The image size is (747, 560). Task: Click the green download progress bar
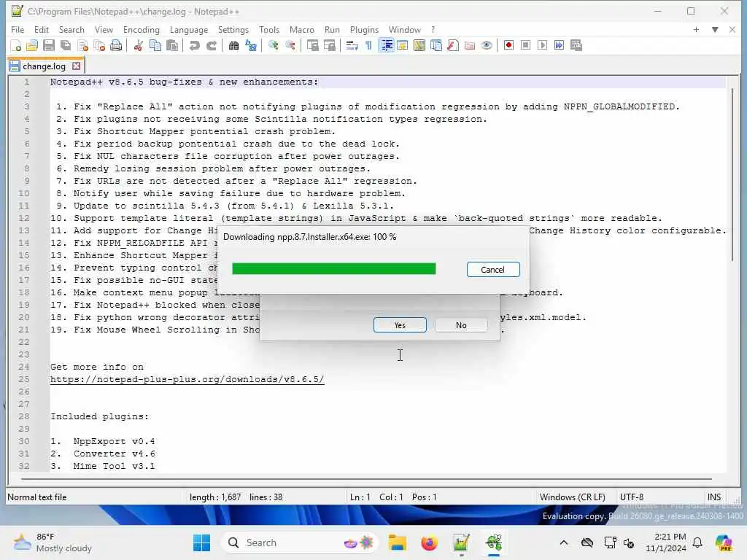click(x=334, y=269)
